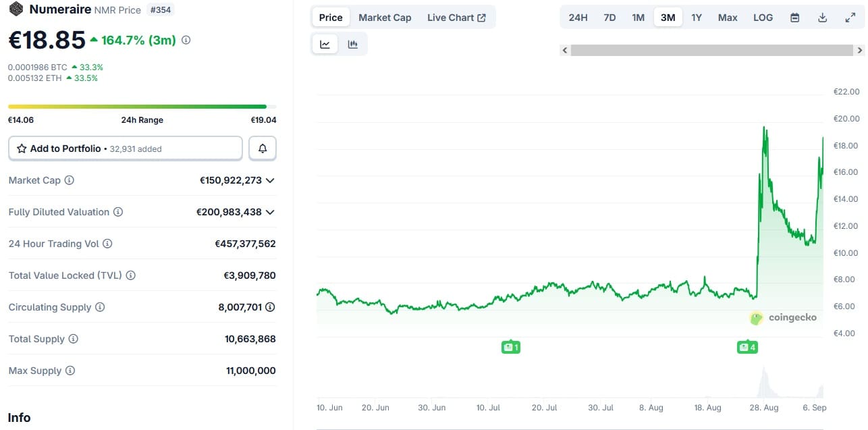The image size is (868, 430).
Task: Click the info icon beside 8,007,701 value
Action: (270, 307)
